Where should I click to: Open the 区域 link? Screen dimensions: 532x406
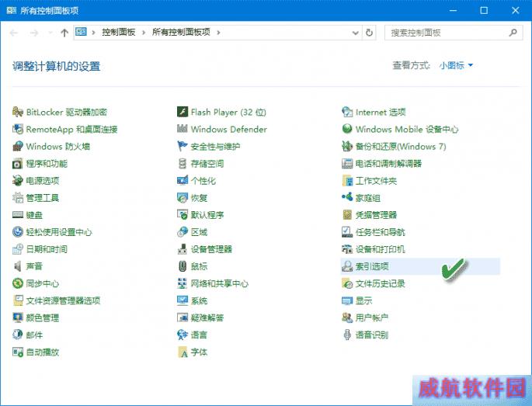pyautogui.click(x=199, y=232)
